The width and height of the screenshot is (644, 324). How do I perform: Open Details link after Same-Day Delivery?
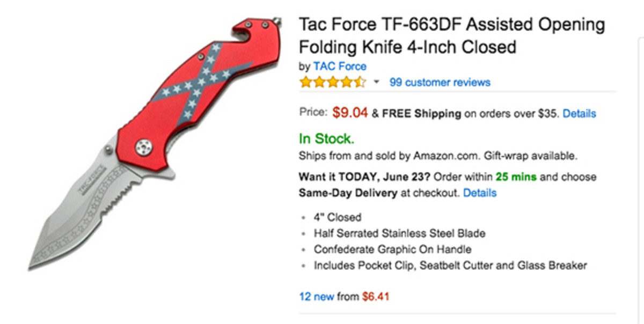click(x=480, y=193)
